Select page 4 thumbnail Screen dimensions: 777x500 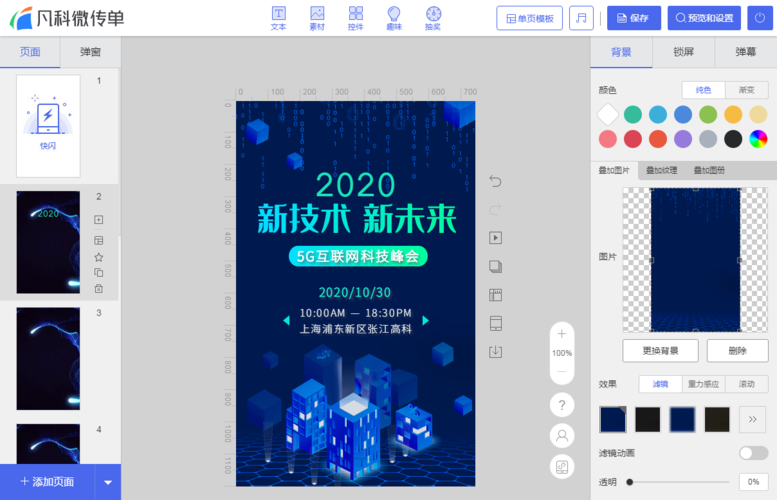[48, 444]
